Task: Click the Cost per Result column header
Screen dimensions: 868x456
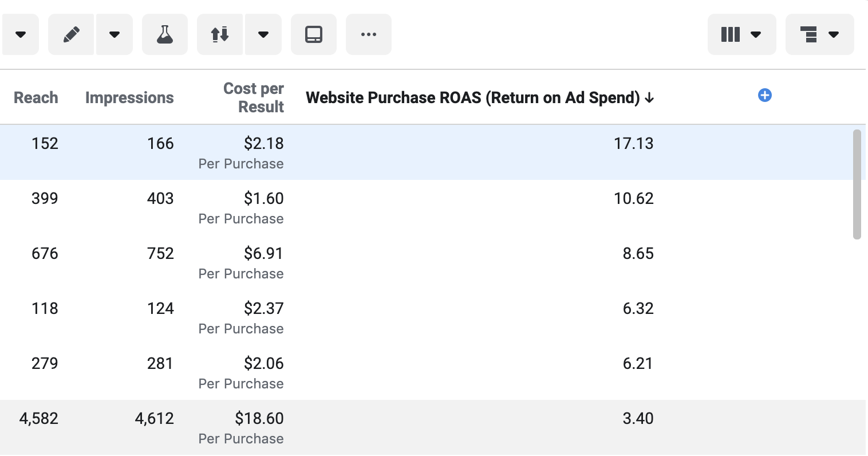Action: click(x=254, y=97)
